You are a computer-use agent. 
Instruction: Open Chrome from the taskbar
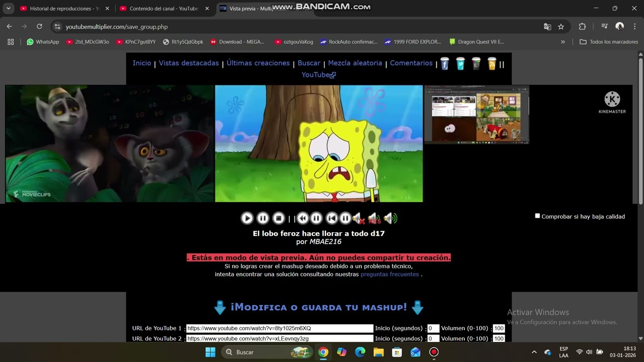[x=323, y=352]
